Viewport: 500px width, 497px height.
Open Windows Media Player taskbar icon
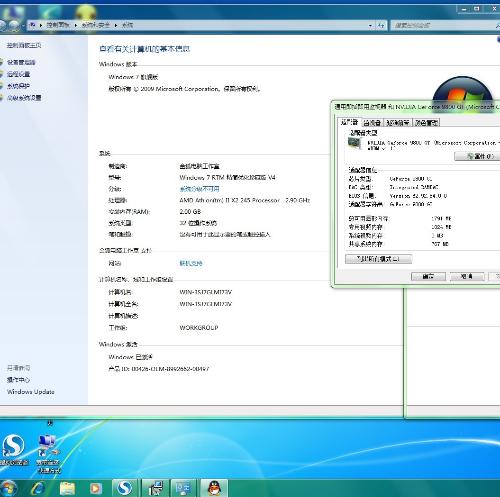(x=95, y=489)
